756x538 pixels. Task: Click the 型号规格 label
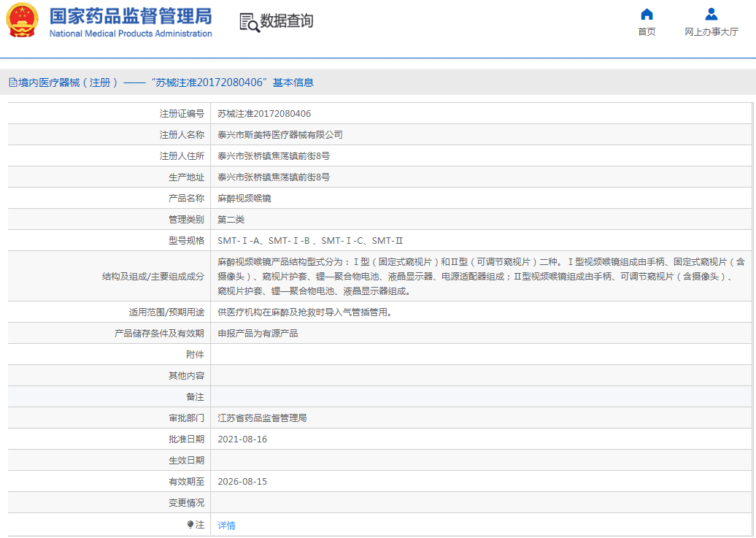(186, 241)
